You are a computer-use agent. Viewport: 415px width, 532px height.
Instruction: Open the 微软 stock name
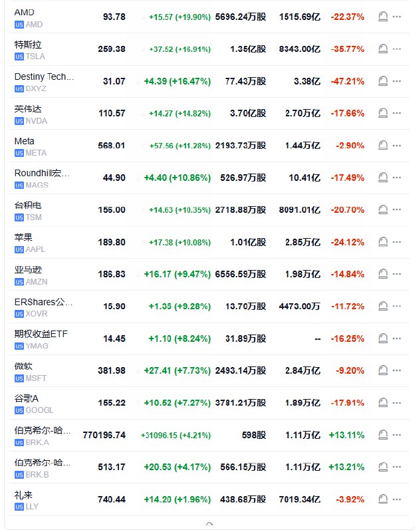pos(23,366)
